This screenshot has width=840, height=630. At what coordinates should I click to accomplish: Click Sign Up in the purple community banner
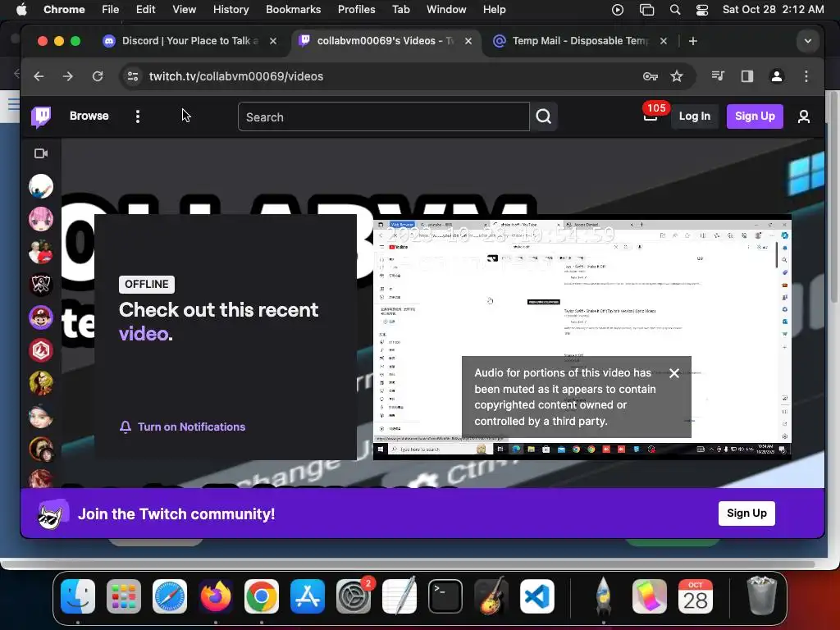(746, 514)
